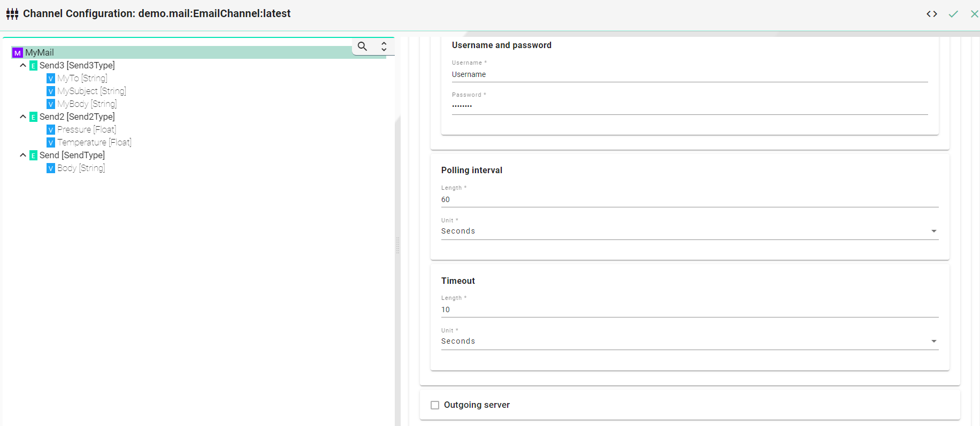Enable the Outgoing server checkbox
Image resolution: width=980 pixels, height=426 pixels.
(435, 405)
